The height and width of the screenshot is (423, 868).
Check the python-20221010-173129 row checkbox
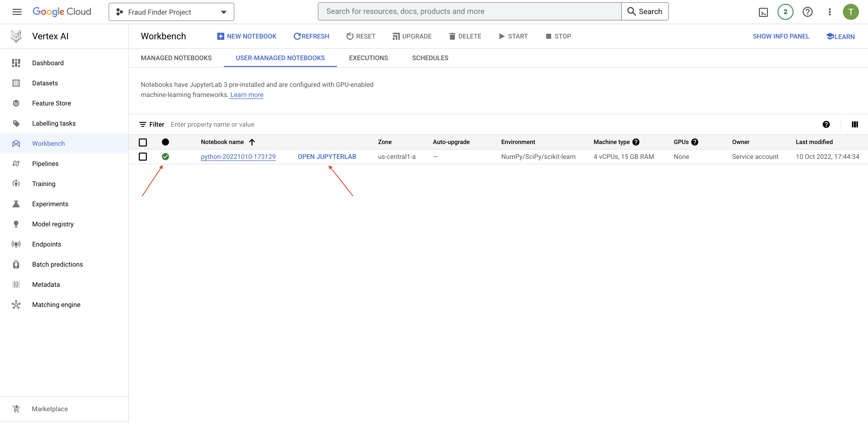(143, 157)
